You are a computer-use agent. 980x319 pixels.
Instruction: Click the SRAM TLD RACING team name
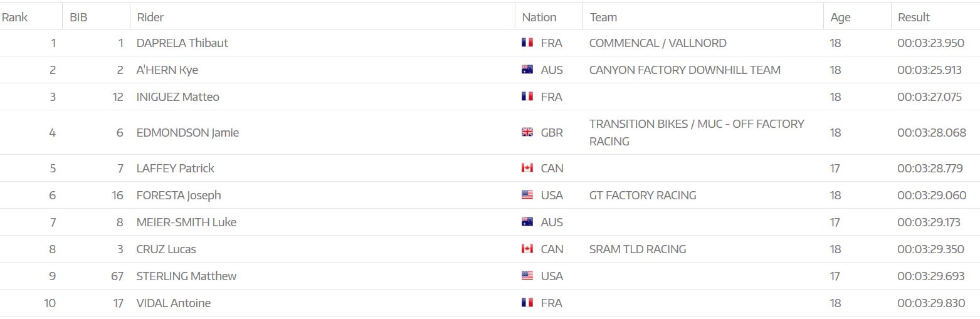point(638,249)
